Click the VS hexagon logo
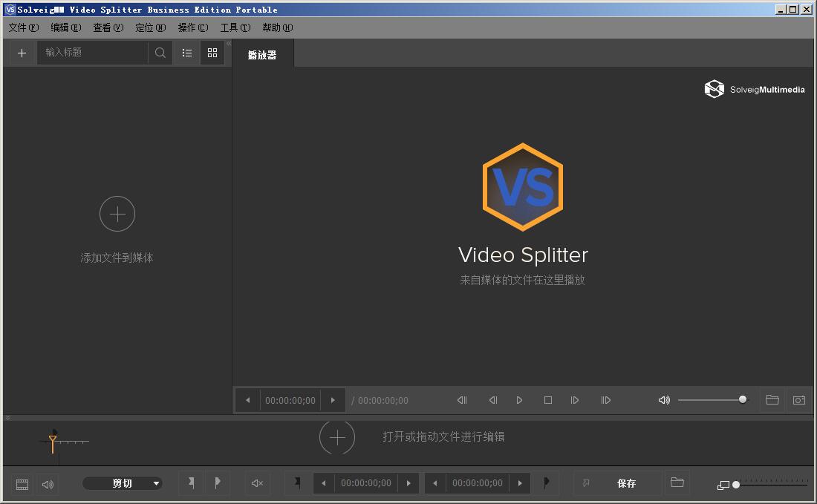 tap(523, 187)
